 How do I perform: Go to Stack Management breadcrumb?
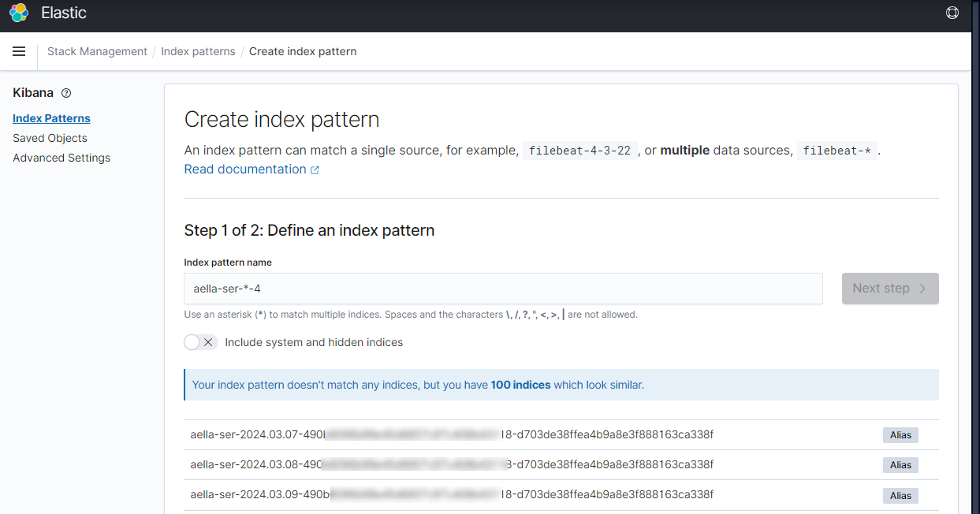pos(97,51)
